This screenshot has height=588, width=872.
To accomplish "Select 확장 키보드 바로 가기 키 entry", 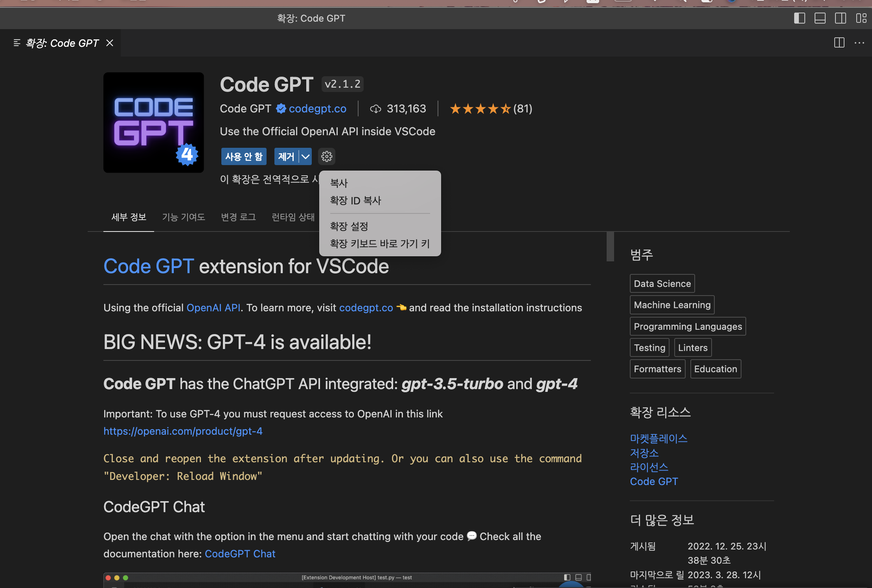I will click(379, 244).
